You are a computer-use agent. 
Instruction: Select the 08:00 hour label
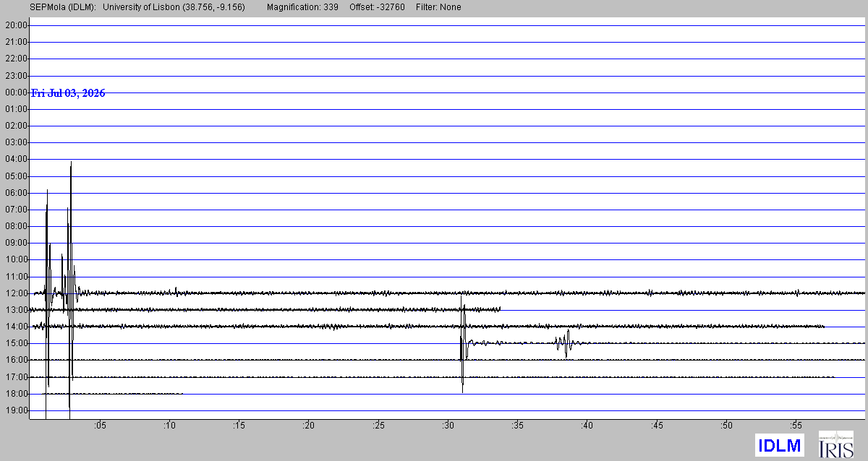tap(16, 226)
